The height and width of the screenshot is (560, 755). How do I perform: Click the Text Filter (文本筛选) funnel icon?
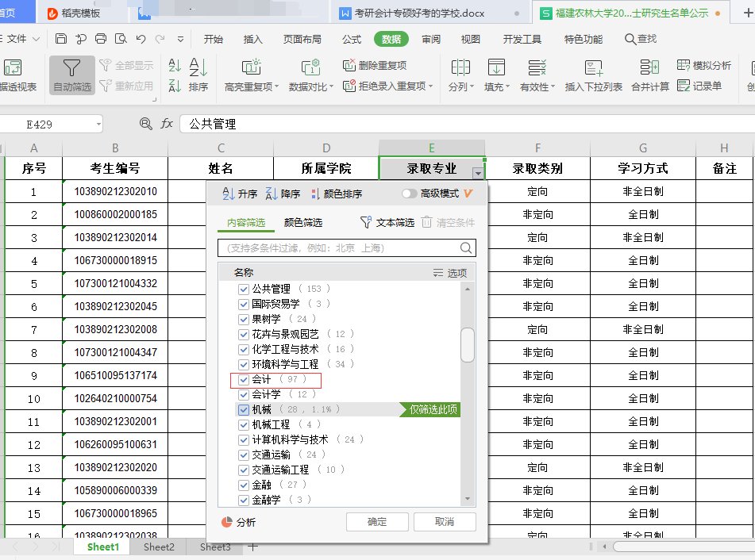tap(365, 222)
